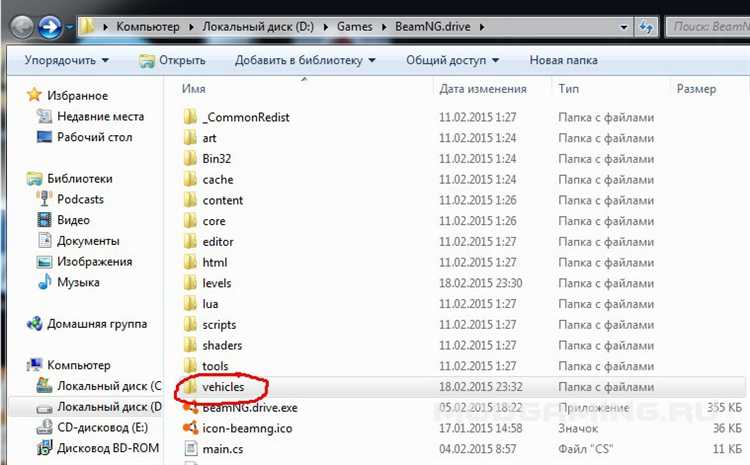Open the recent locations dropdown beside Forward

tap(69, 27)
